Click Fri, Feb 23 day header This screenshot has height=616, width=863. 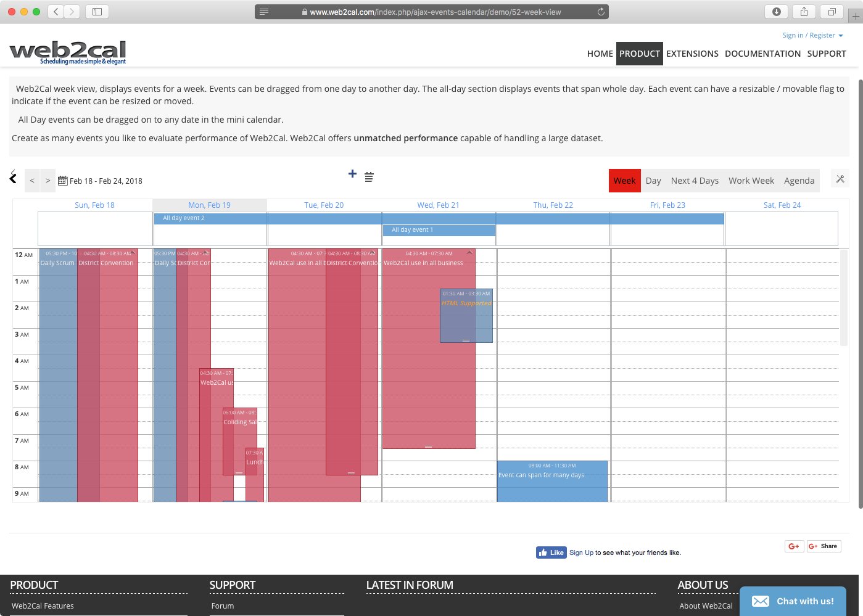pyautogui.click(x=667, y=205)
